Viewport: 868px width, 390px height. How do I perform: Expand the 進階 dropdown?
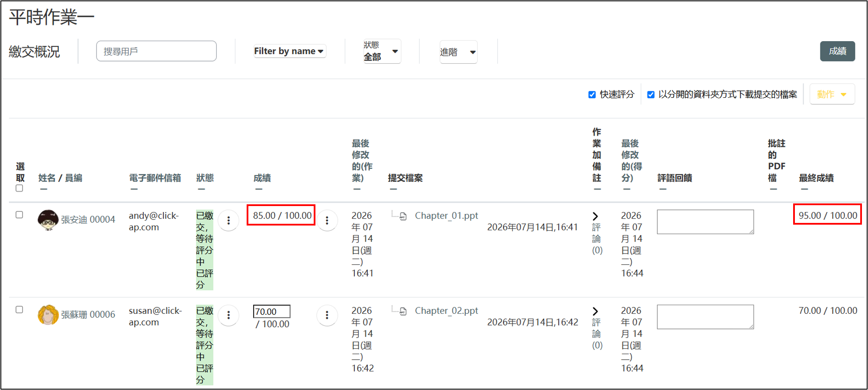coord(458,52)
